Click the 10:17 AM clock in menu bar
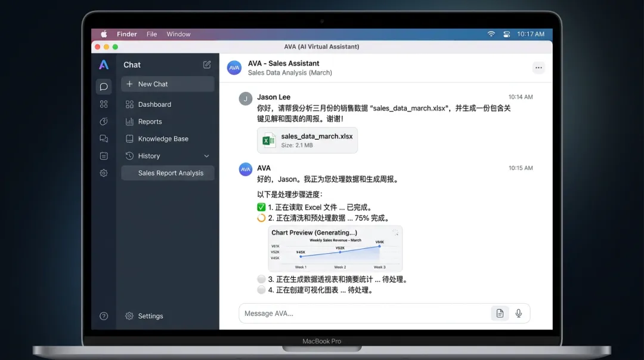644x360 pixels. coord(531,34)
